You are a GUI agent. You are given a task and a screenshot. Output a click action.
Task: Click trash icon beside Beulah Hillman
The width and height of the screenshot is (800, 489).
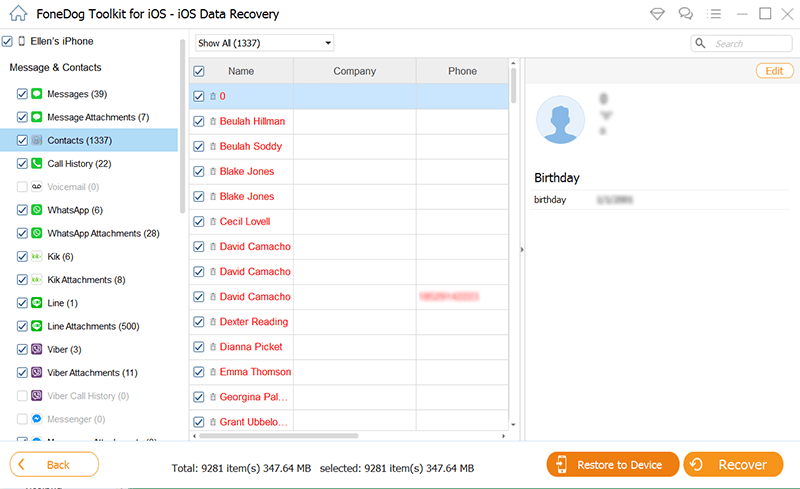(213, 121)
